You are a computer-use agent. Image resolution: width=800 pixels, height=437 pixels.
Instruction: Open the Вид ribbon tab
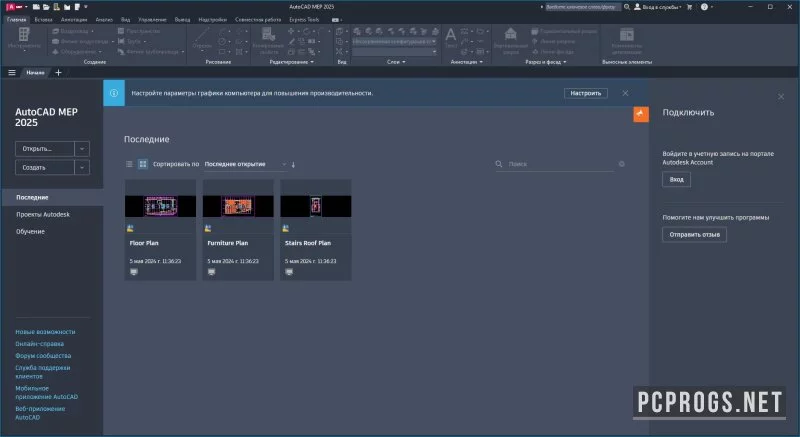click(x=126, y=19)
